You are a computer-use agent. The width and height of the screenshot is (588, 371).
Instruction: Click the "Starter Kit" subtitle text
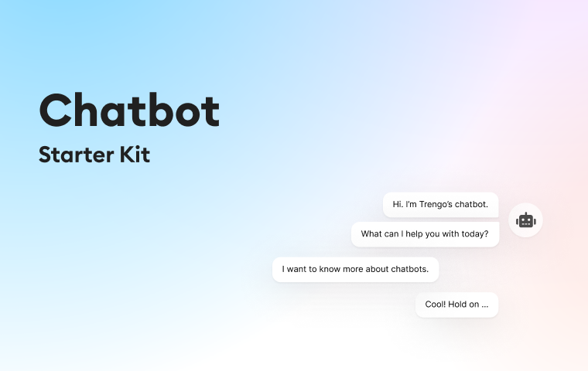point(94,155)
